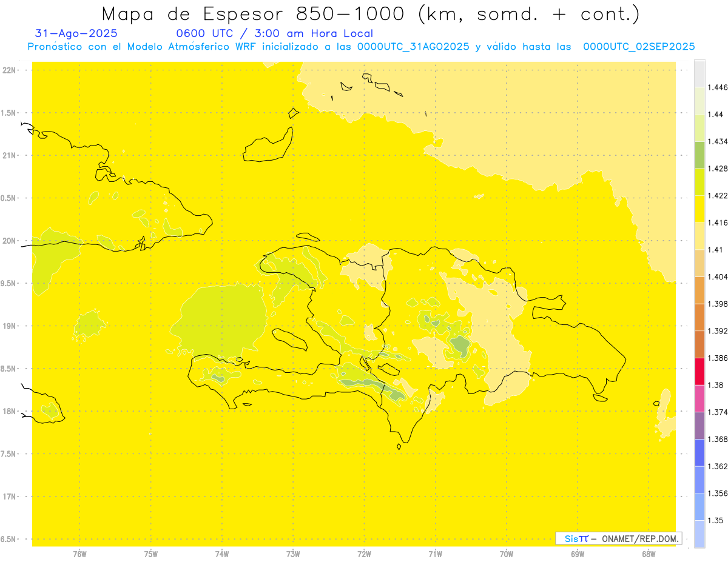Click the legend value '1.44'
Viewport: 728px width, 562px height.
pos(716,115)
